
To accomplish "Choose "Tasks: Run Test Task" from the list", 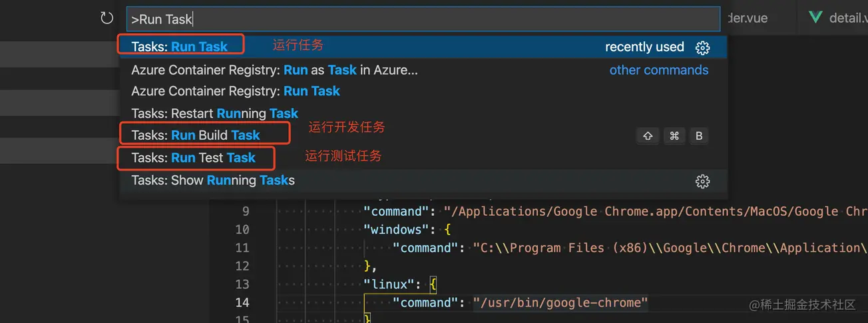I will click(194, 158).
